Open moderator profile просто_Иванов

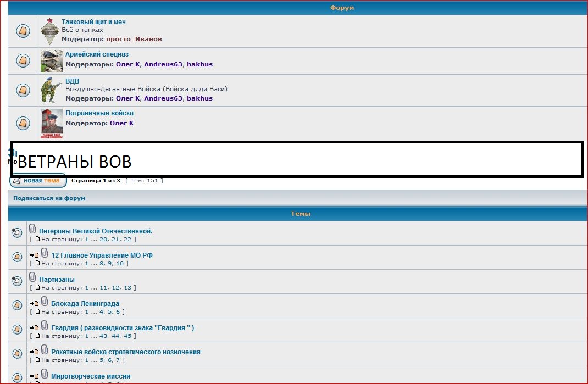[134, 39]
